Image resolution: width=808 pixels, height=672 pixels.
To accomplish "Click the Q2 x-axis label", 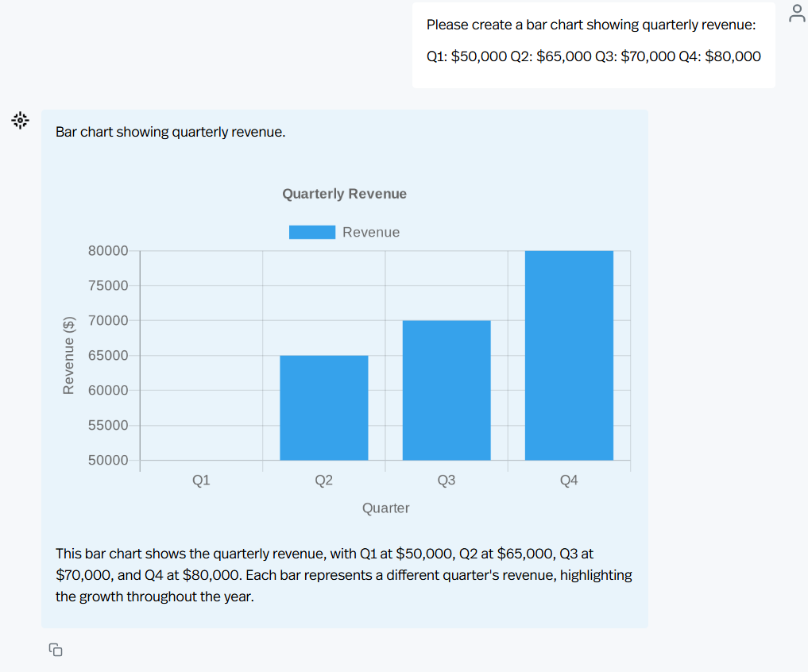I will click(x=323, y=481).
